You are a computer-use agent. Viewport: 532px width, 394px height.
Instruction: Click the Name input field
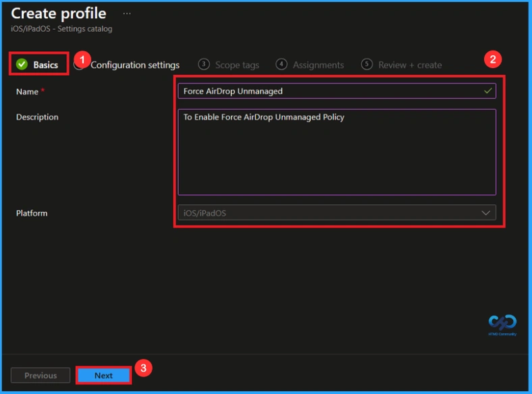tap(337, 91)
